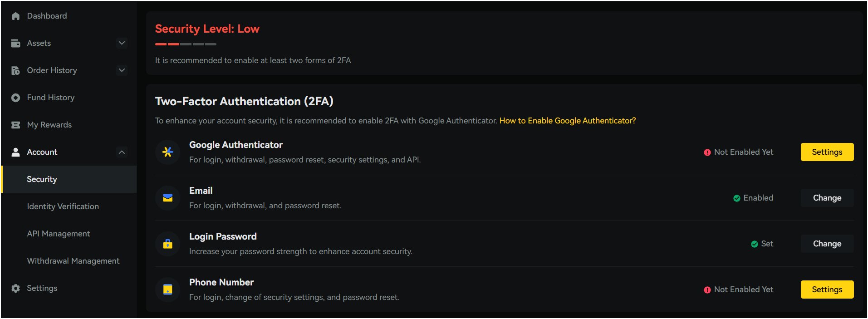Select Security in the sidebar
This screenshot has width=868, height=319.
(x=42, y=179)
